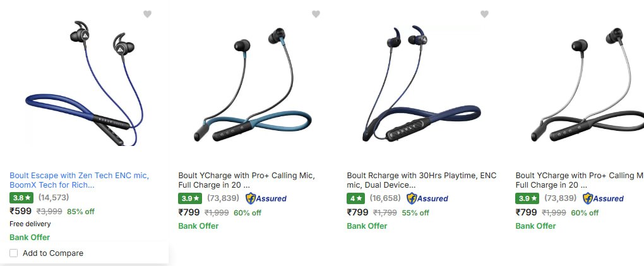View the teal Boult YCharge product image
Screen dimensions: 644x266
point(253,85)
